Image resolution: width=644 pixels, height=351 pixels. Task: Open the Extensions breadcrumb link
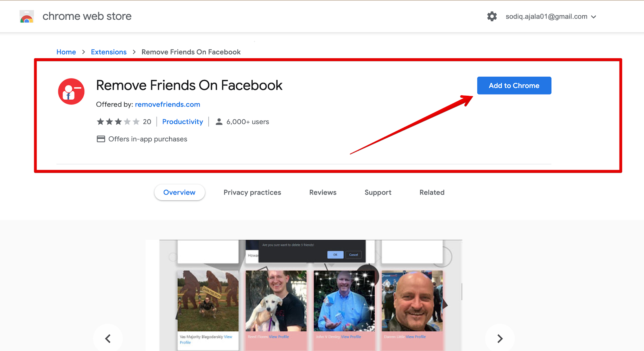pyautogui.click(x=109, y=52)
